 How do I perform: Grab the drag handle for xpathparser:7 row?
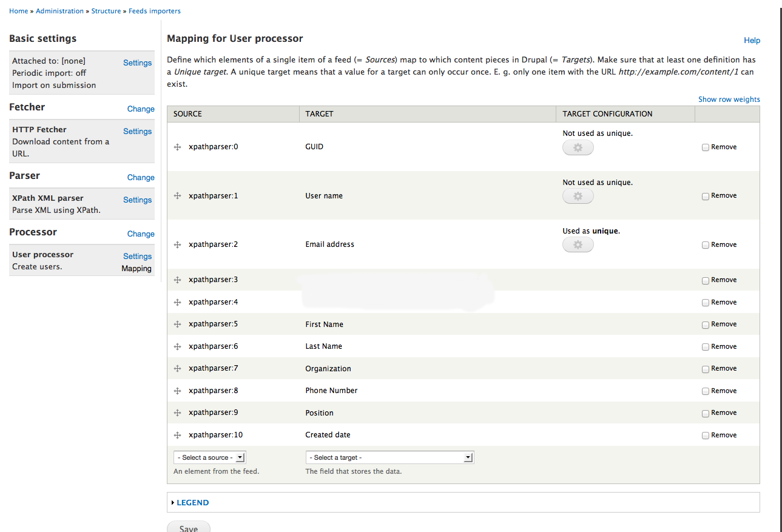[178, 368]
